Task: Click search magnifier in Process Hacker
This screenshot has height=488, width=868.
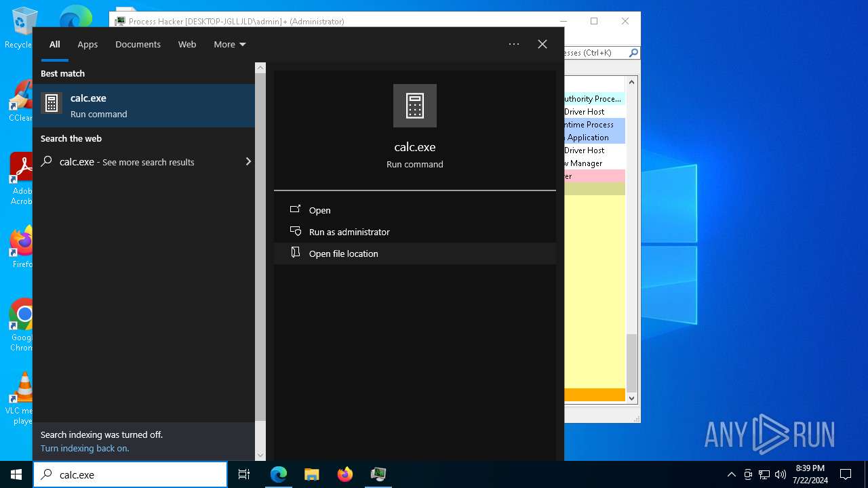Action: coord(633,52)
